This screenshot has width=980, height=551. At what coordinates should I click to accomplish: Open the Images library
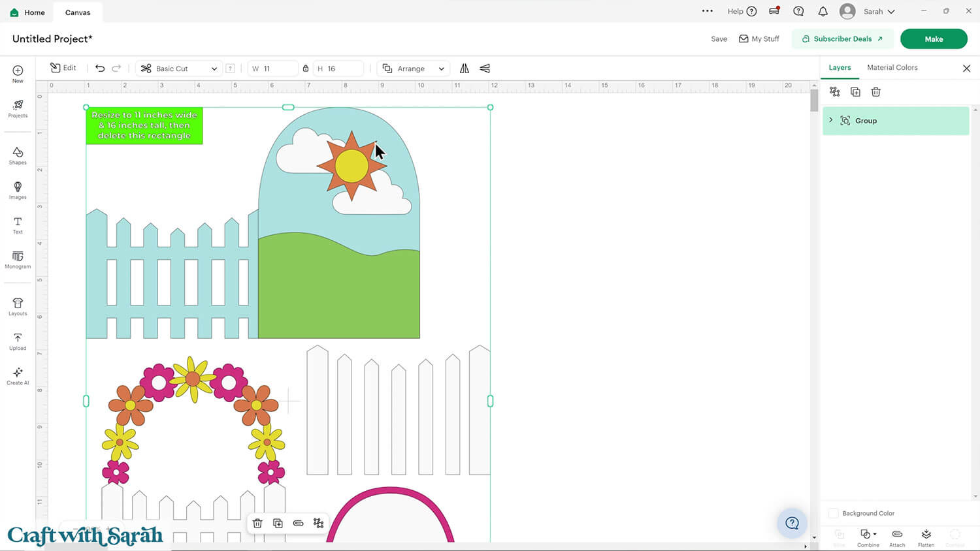tap(18, 189)
